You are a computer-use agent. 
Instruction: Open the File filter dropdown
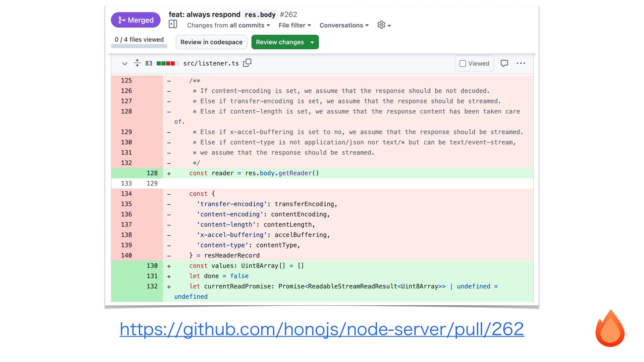[295, 25]
